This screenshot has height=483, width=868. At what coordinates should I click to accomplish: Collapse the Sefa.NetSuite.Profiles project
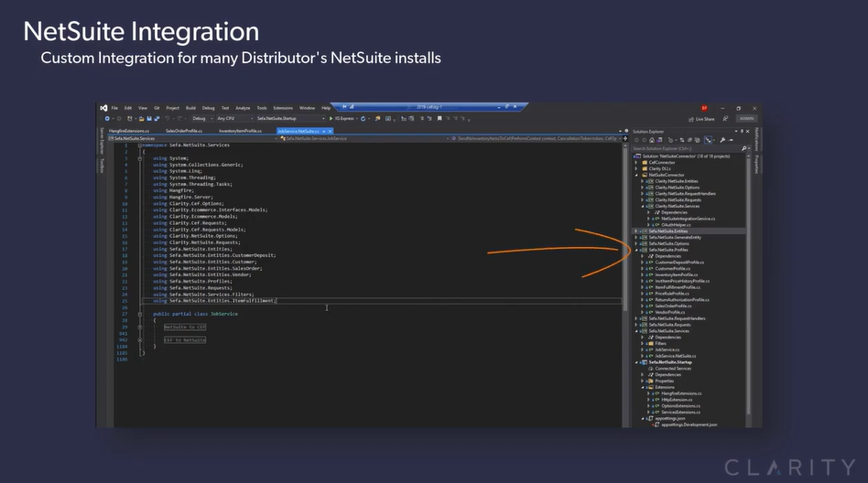coord(636,250)
